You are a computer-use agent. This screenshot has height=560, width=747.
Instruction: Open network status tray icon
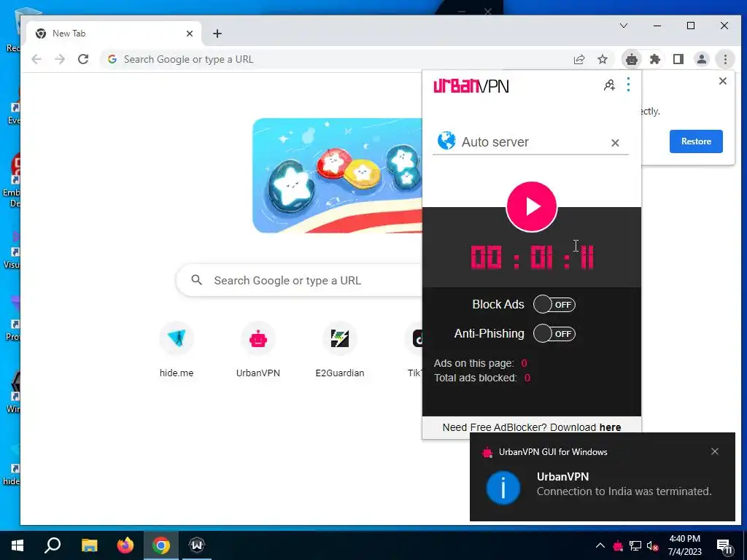click(635, 545)
